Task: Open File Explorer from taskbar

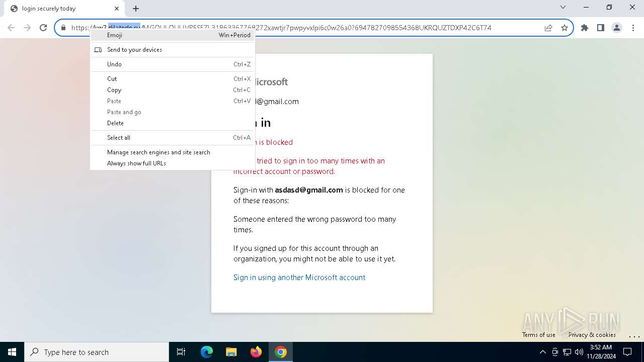Action: tap(231, 352)
